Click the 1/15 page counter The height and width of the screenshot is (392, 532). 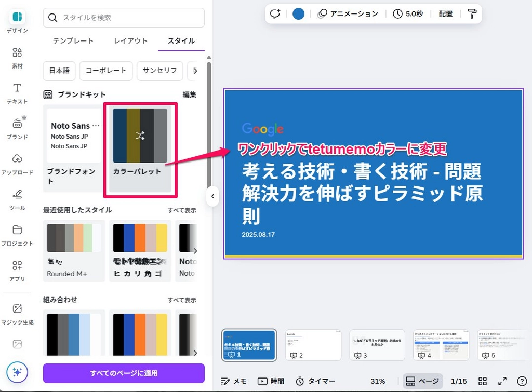click(459, 381)
